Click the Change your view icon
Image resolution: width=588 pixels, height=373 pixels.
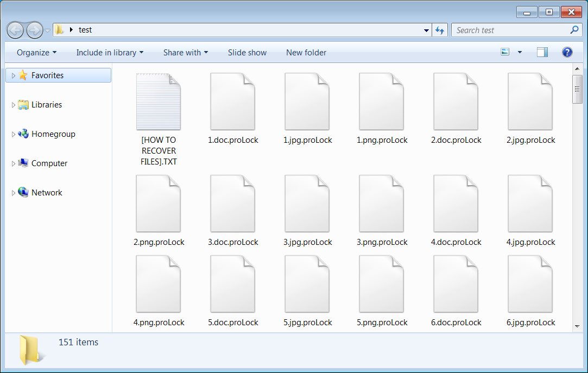pyautogui.click(x=505, y=52)
